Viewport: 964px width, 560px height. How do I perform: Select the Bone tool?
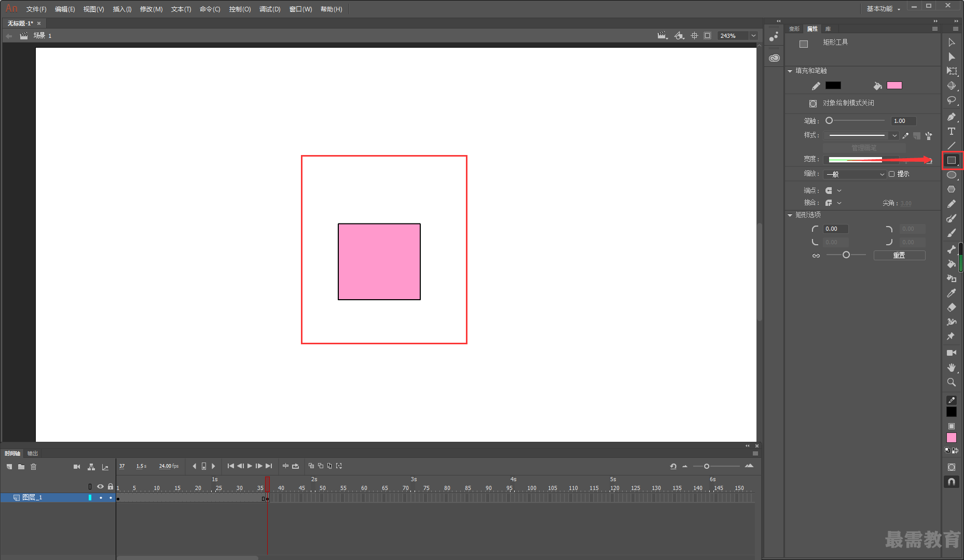pos(952,249)
